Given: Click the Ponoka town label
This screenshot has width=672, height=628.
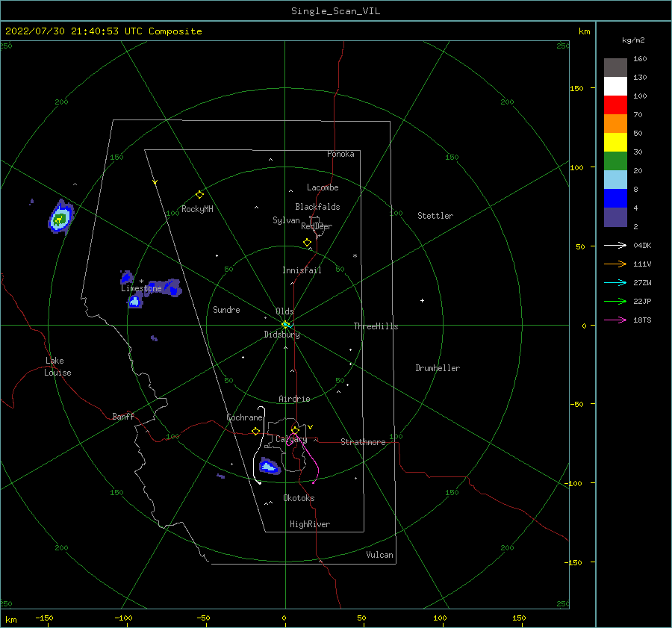Looking at the screenshot, I should (x=340, y=154).
